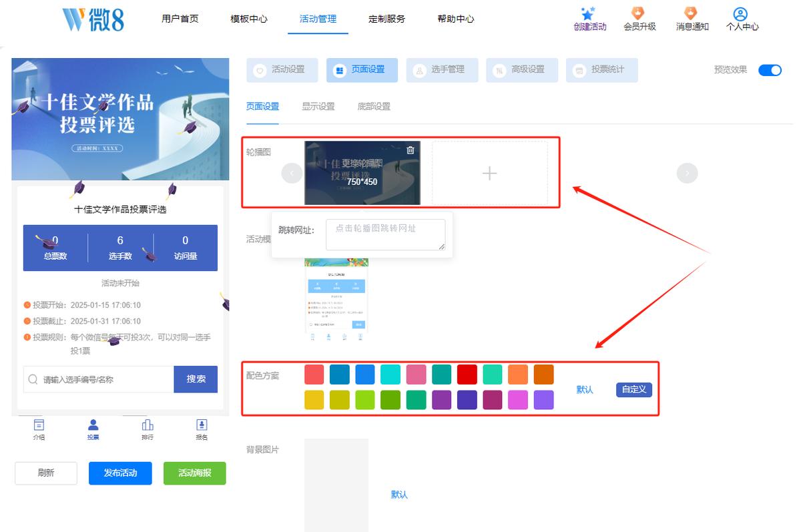Open 模板中心 in top navigation
Image resolution: width=801 pixels, height=532 pixels.
[x=249, y=19]
